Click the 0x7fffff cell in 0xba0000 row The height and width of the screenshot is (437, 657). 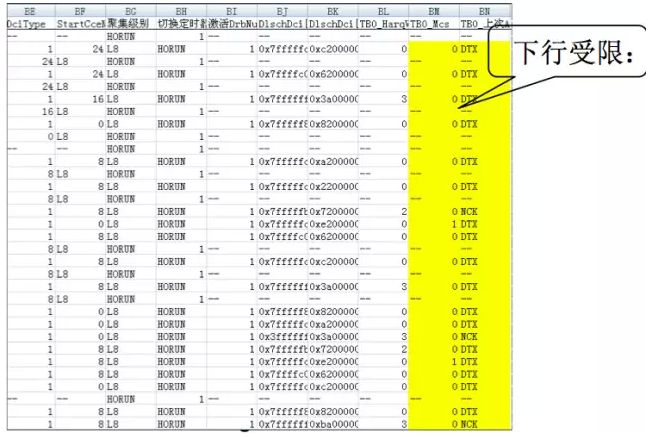pyautogui.click(x=282, y=424)
